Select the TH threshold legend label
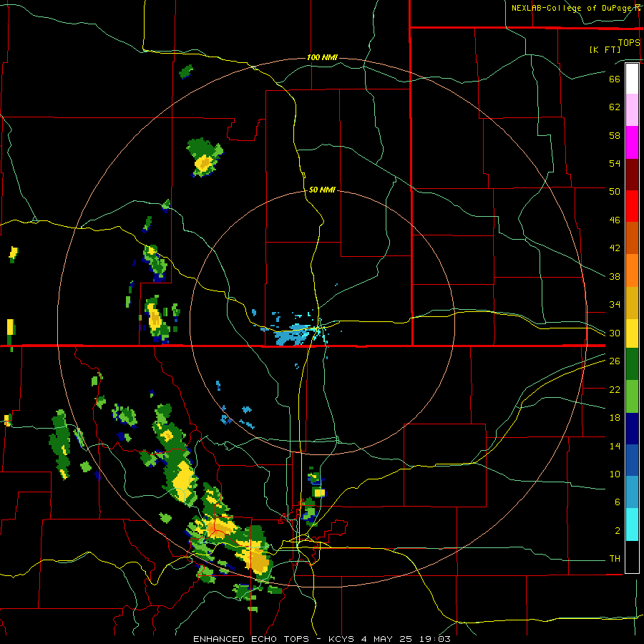Image resolution: width=644 pixels, height=644 pixels. (x=615, y=559)
